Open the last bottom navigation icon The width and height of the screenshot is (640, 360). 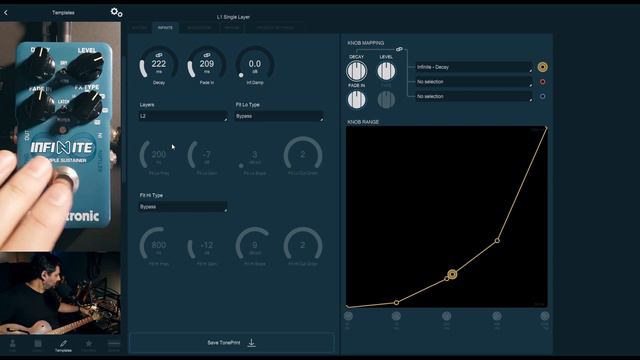pos(114,346)
